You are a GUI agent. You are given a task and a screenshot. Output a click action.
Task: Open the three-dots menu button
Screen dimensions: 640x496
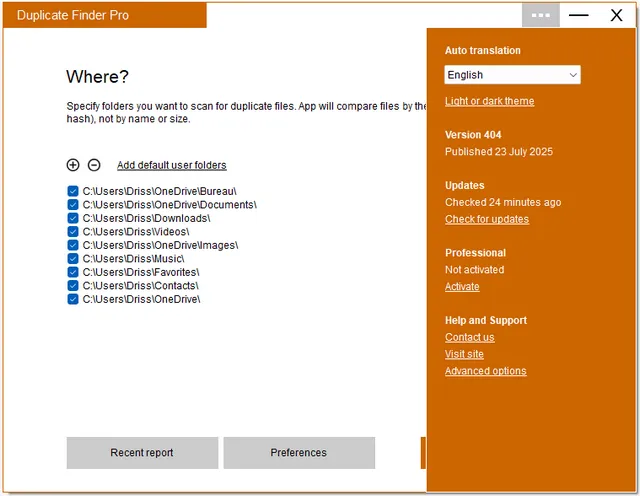[x=541, y=16]
